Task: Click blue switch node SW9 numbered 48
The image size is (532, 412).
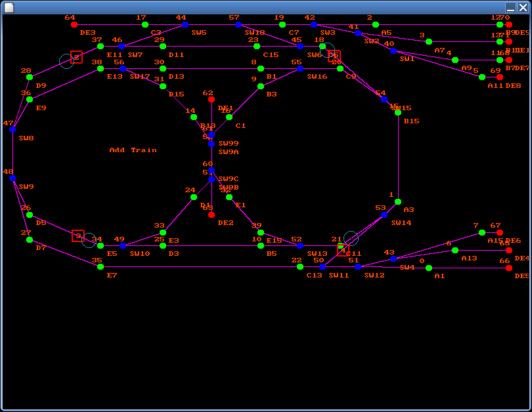Action: click(12, 178)
